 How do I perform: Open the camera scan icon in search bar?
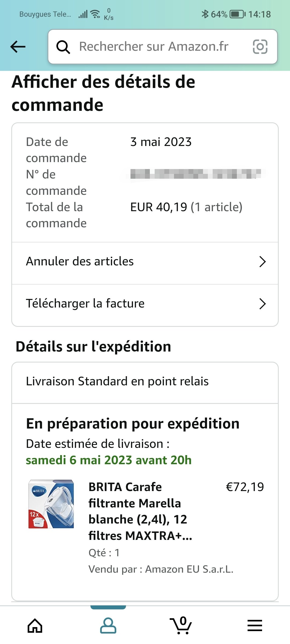tap(260, 47)
